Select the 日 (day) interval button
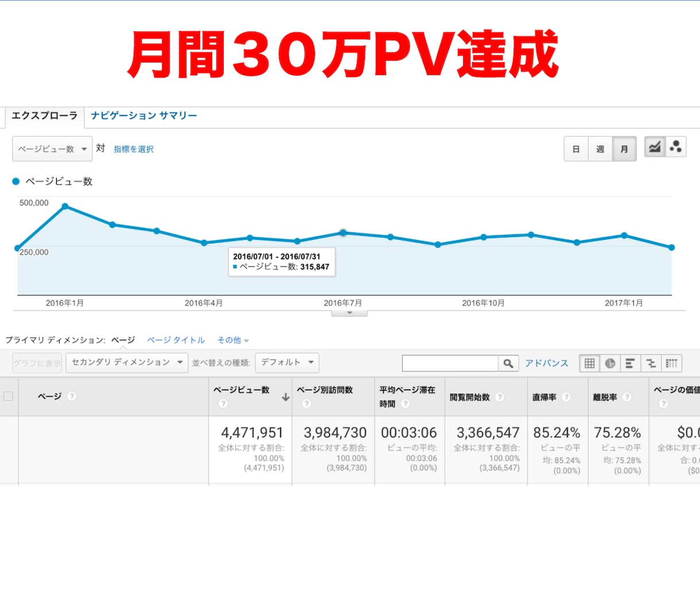This screenshot has height=594, width=700. pos(576,149)
